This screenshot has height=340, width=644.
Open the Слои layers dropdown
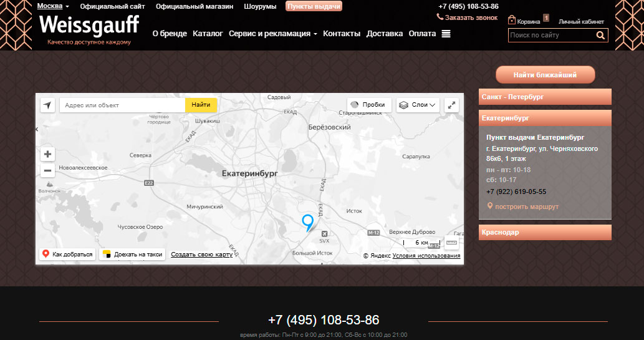pos(418,105)
